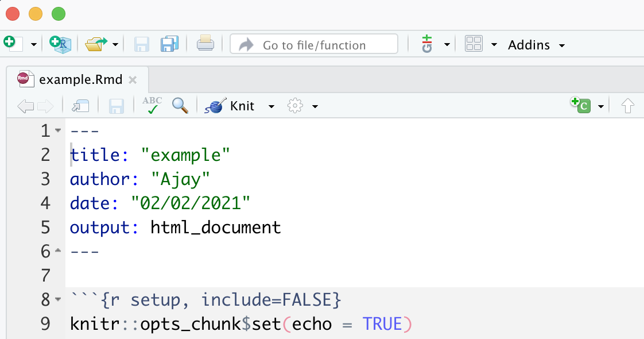Insert a new code chunk with the green C icon
The image size is (644, 339).
click(x=581, y=105)
